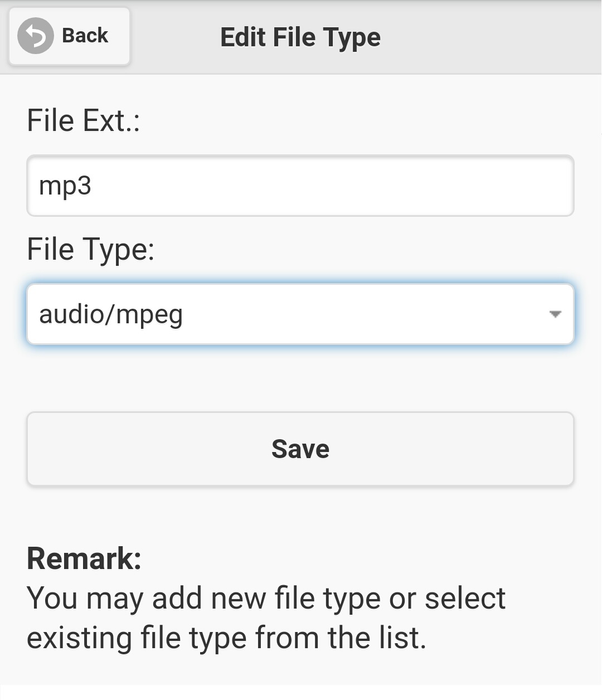This screenshot has width=602, height=700.
Task: Click remark line "existing file type from the list"
Action: (x=226, y=638)
